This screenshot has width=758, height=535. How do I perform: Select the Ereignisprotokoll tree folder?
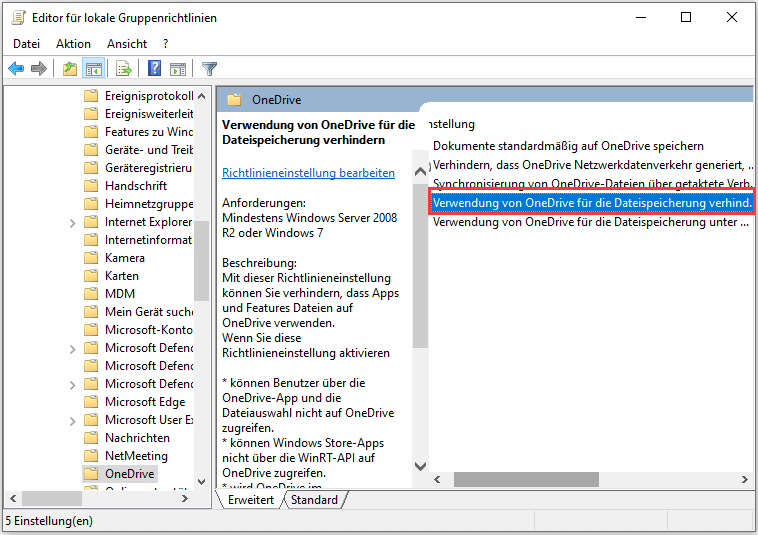pyautogui.click(x=139, y=96)
